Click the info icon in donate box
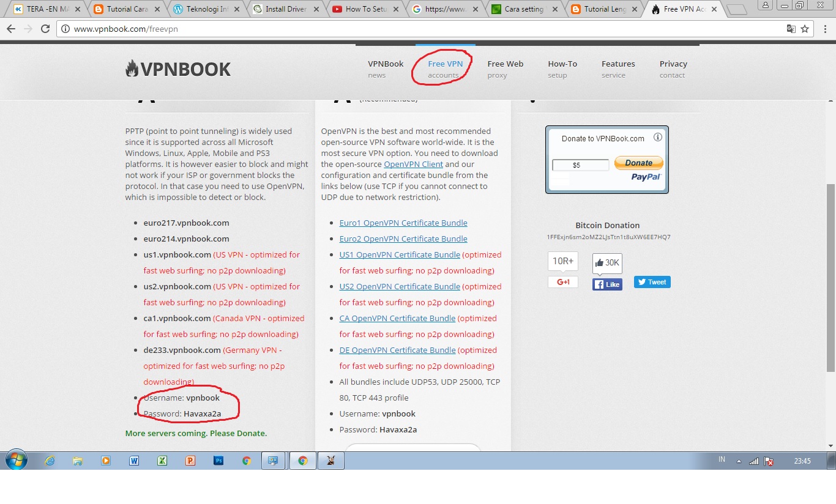The height and width of the screenshot is (504, 836). click(658, 138)
